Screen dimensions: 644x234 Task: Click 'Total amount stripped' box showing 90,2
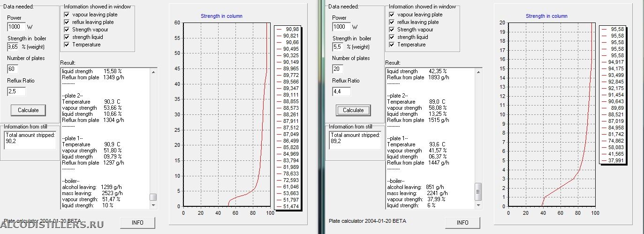click(x=30, y=140)
